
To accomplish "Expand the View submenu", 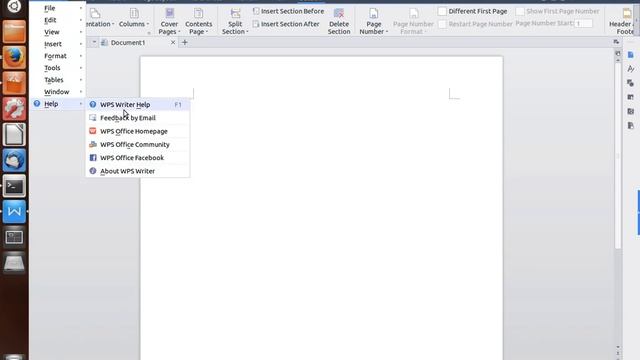I will [x=58, y=32].
